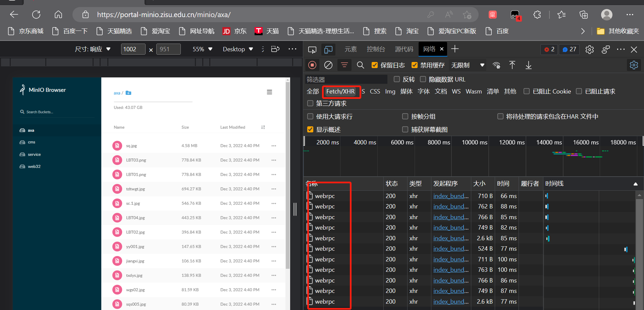This screenshot has width=644, height=310.
Task: Click the network filter text box
Action: coord(346,79)
